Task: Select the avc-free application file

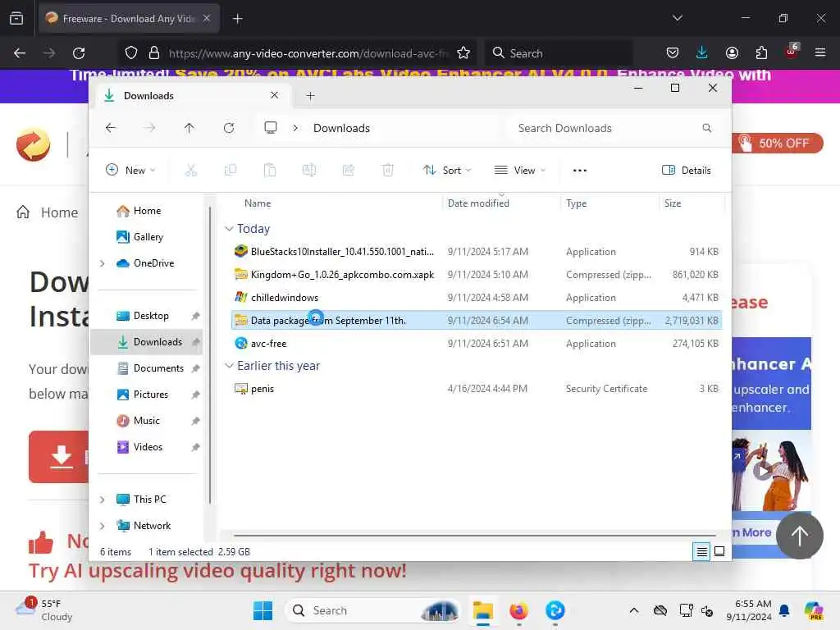Action: pyautogui.click(x=477, y=344)
